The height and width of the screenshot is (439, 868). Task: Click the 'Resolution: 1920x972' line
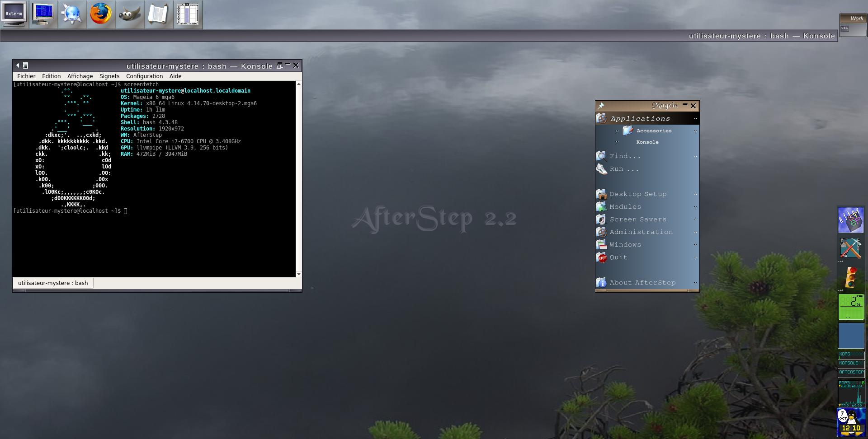pos(152,129)
